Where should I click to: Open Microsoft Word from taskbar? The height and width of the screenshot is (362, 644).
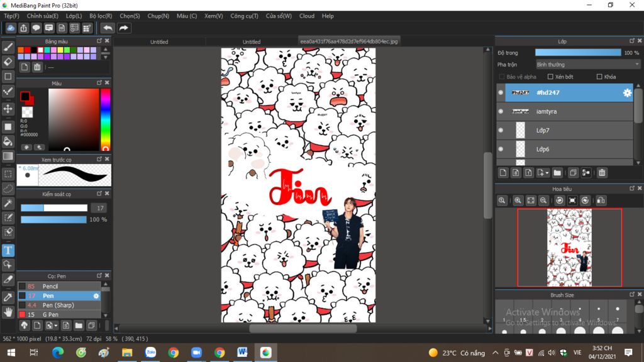242,353
